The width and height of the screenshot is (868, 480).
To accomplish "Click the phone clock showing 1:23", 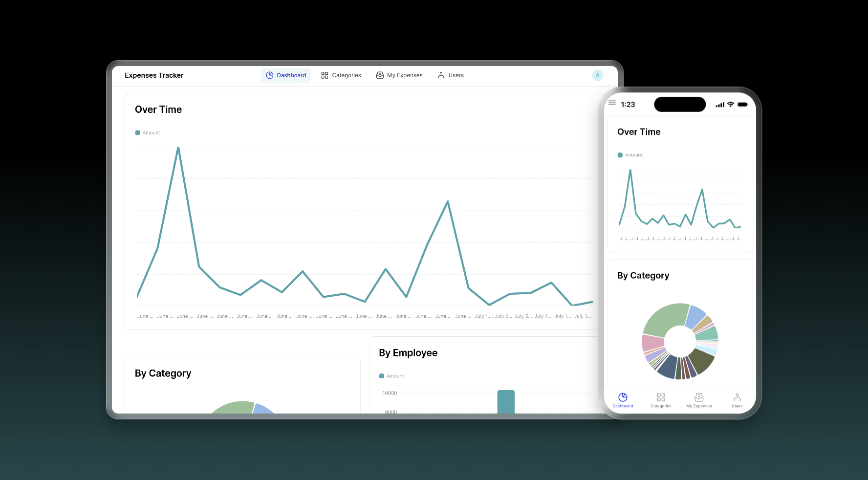I will click(628, 105).
